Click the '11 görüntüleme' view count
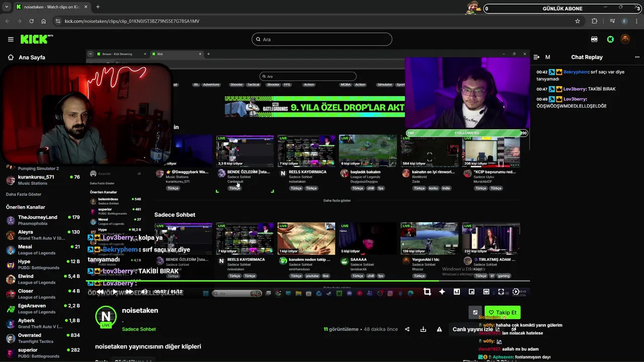The width and height of the screenshot is (644, 362). [341, 329]
